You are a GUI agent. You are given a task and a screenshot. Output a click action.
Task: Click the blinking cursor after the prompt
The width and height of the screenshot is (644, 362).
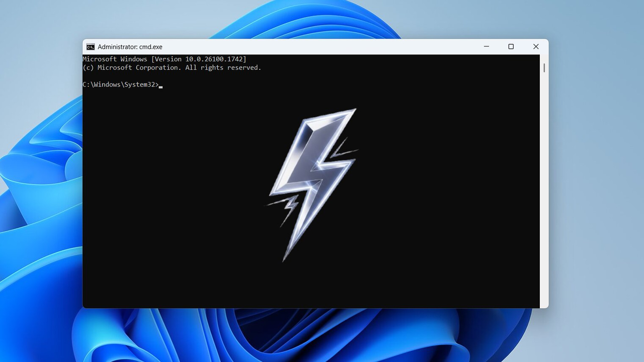(161, 85)
